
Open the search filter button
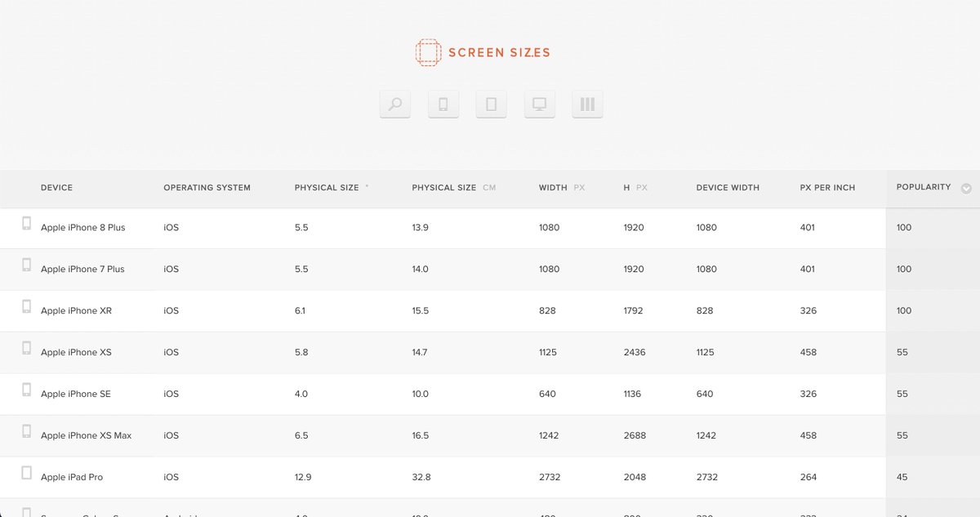point(395,104)
